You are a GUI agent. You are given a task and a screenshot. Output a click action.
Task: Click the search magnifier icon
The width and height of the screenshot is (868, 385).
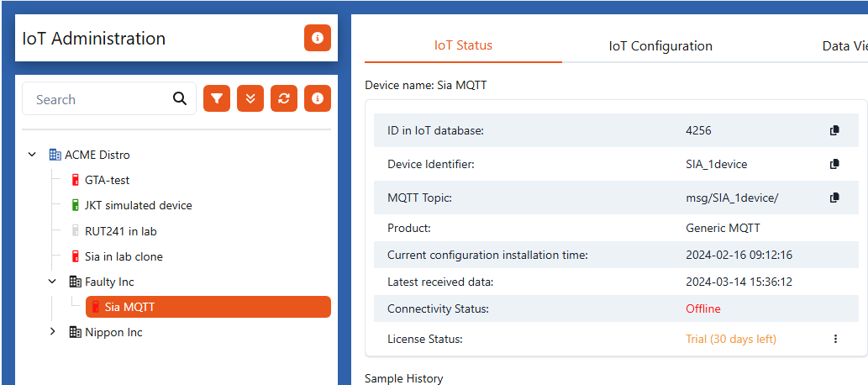point(180,99)
